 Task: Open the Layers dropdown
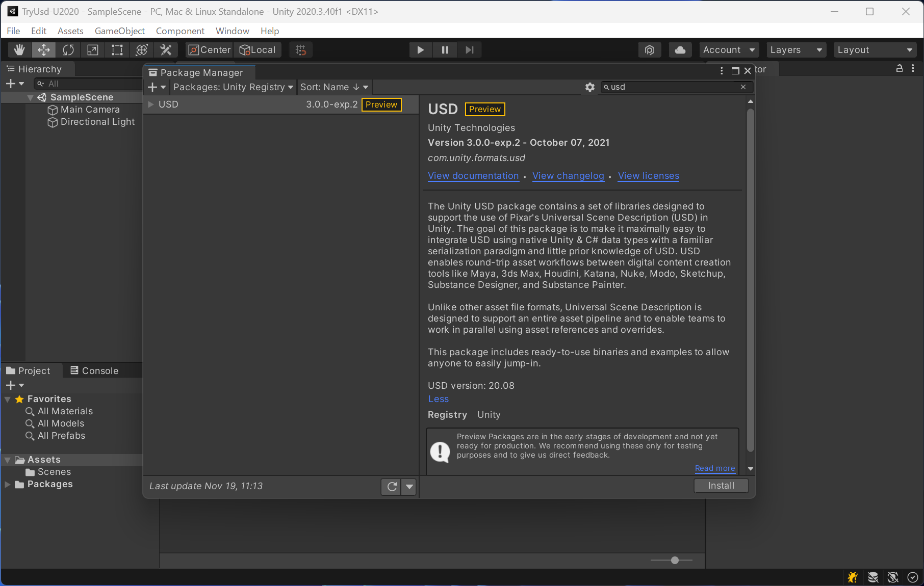coord(795,50)
